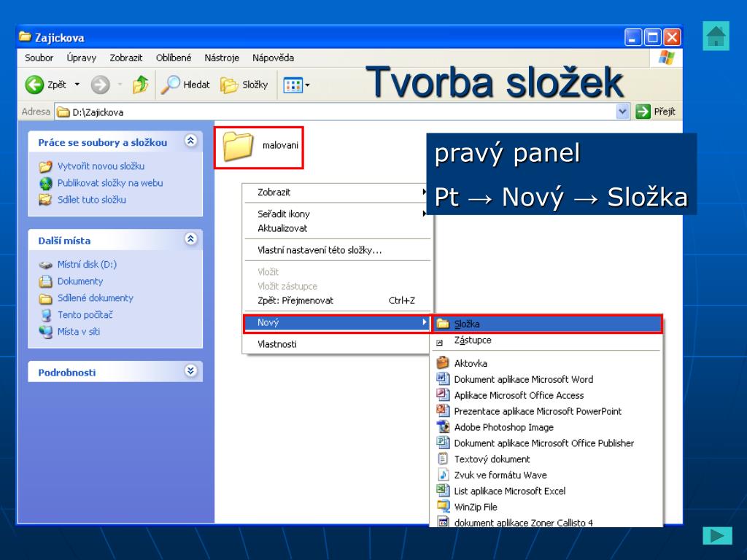The image size is (747, 560).
Task: Click the WinZip File icon
Action: (x=443, y=507)
